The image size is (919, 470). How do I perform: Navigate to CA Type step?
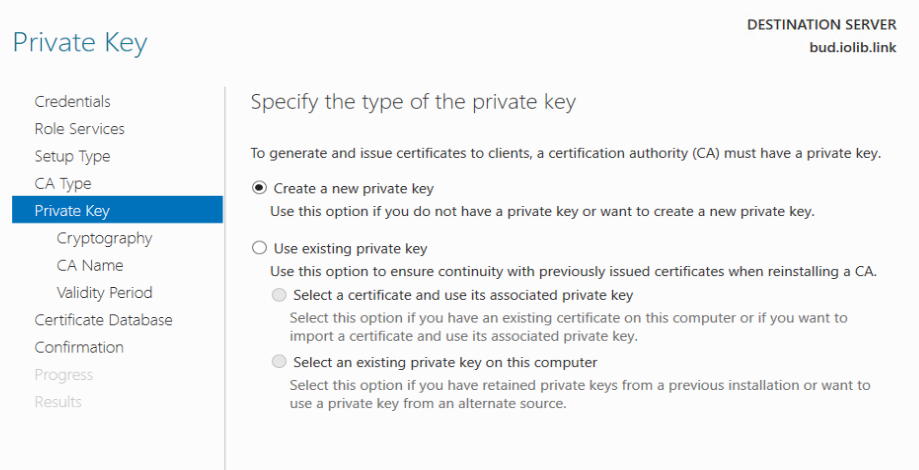63,184
